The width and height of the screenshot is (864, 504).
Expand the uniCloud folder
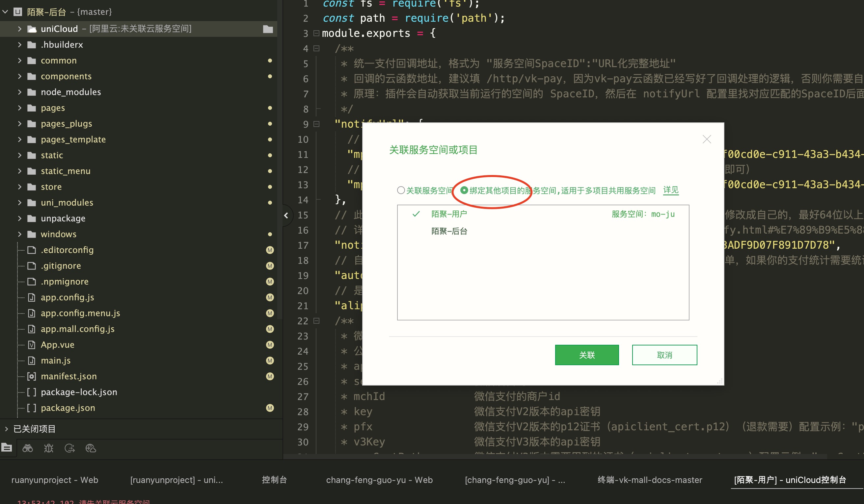click(x=19, y=29)
